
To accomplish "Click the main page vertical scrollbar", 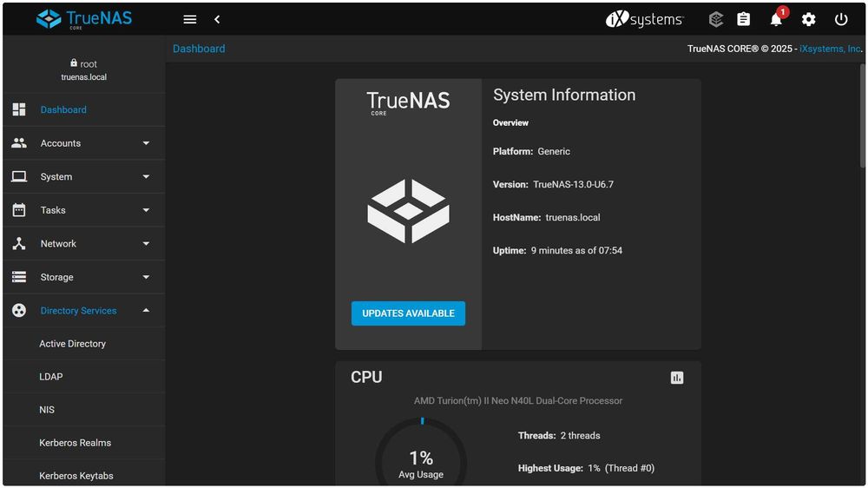I will click(x=863, y=116).
